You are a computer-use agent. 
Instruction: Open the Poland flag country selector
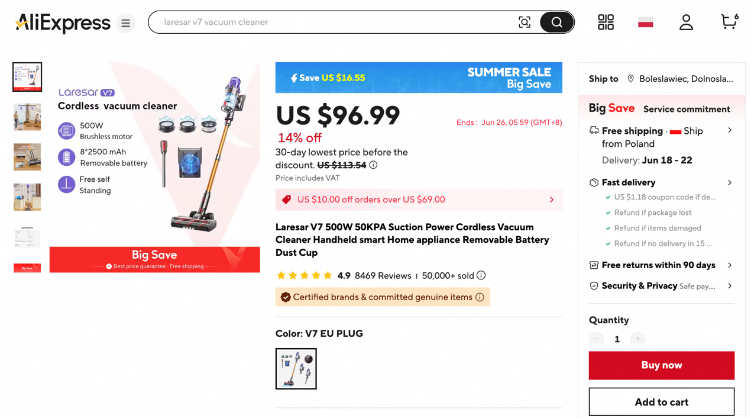[x=646, y=22]
